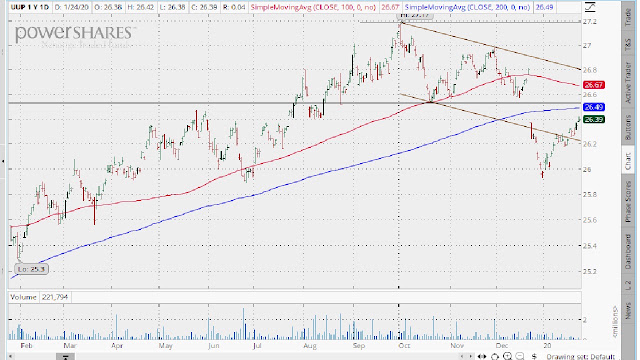The image size is (640, 360).
Task: Click the Volume label in the lower panel
Action: [x=23, y=297]
